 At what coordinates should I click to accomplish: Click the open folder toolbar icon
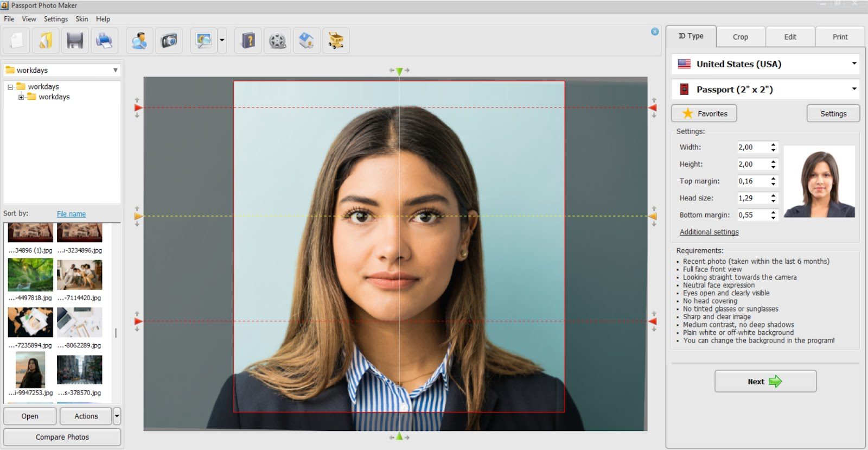point(46,41)
